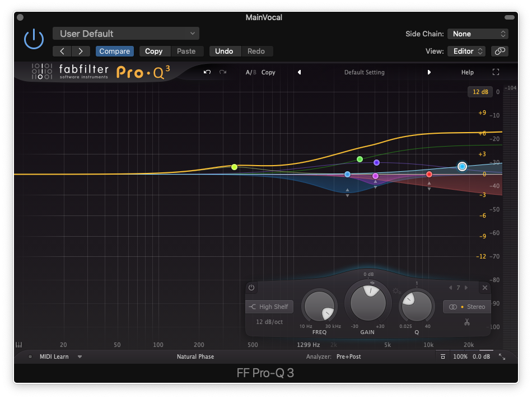Select the blue EQ band node at 0 dB
Screen dimensions: 532x399
(x=347, y=174)
